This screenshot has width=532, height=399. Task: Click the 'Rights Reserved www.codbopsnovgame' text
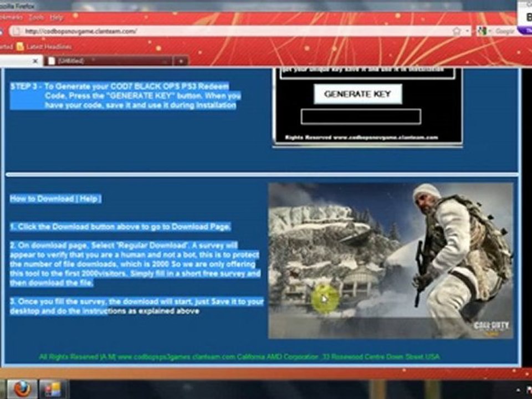(361, 137)
